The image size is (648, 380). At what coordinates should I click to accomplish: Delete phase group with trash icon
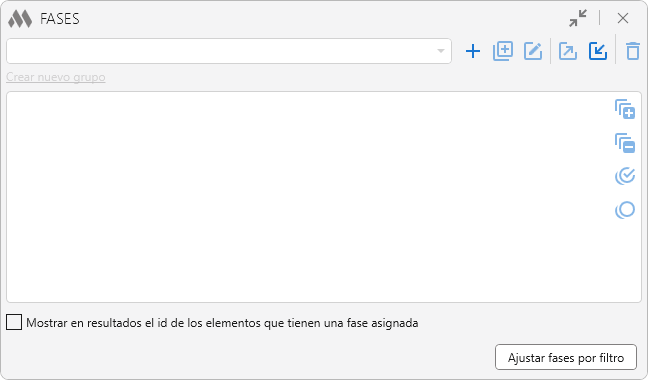click(x=633, y=51)
